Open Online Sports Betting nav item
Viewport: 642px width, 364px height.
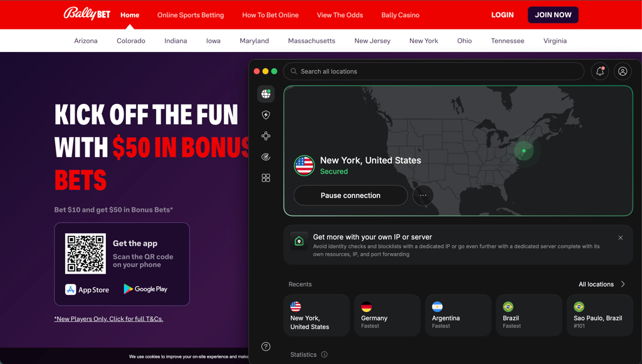coord(191,15)
